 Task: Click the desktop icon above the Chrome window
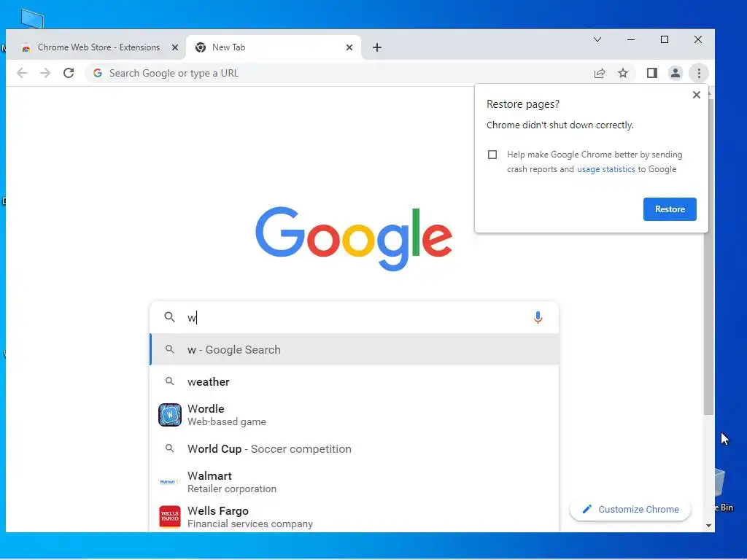tap(32, 18)
